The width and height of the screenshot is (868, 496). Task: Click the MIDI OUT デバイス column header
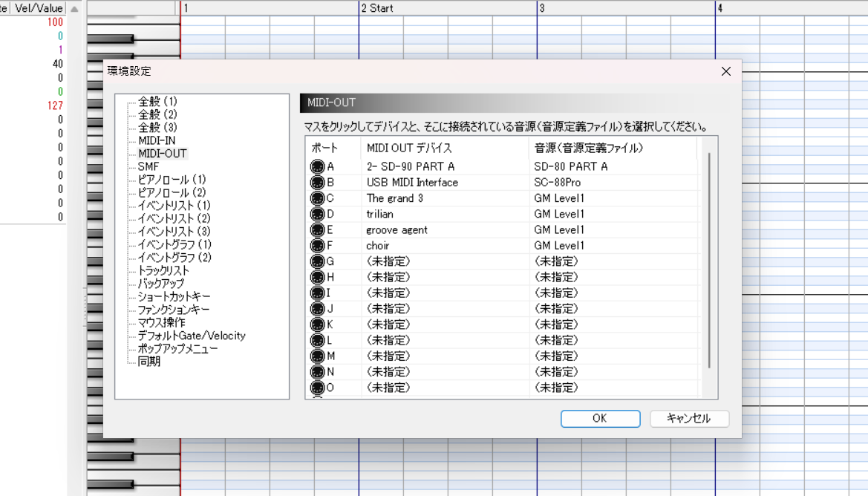446,149
